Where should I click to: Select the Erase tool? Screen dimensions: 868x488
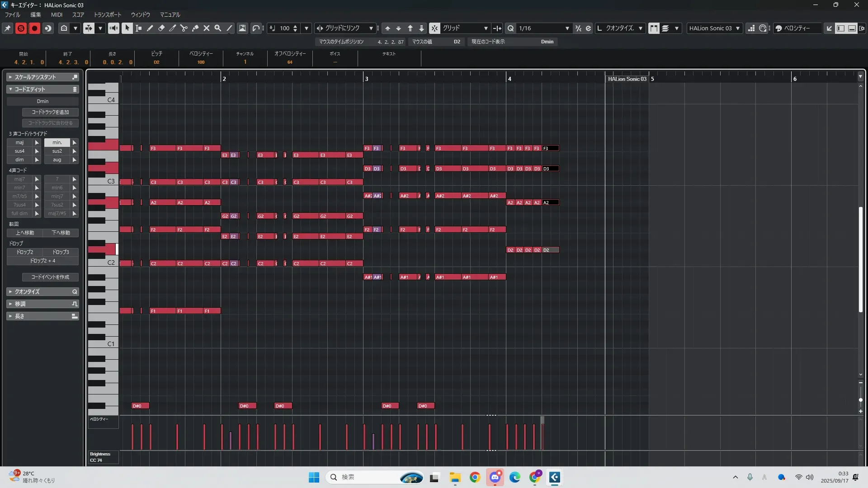[161, 28]
